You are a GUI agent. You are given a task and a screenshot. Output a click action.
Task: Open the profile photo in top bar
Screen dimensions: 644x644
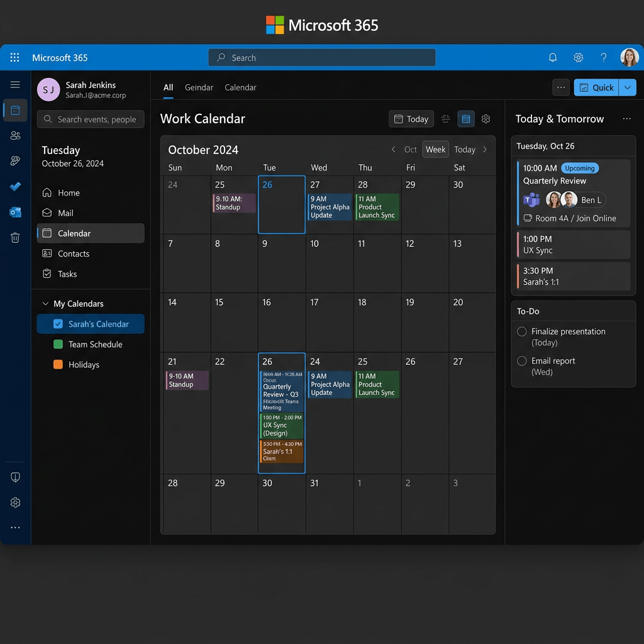pyautogui.click(x=629, y=57)
